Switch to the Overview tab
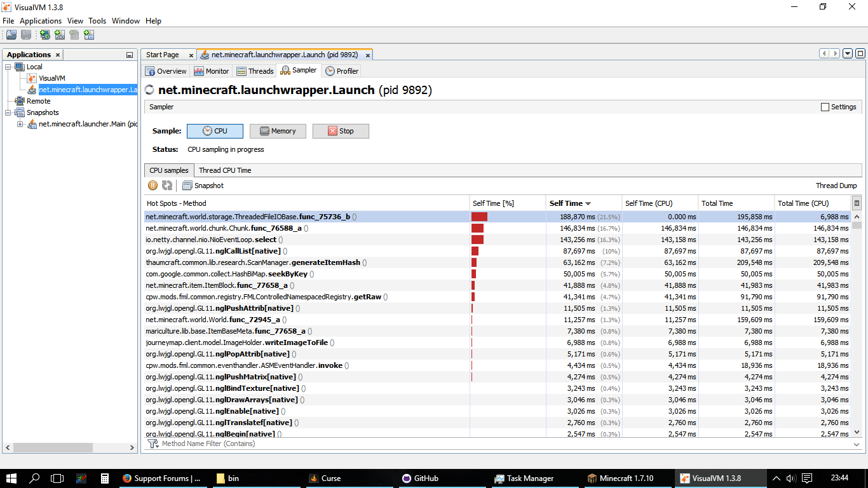868x488 pixels. point(166,71)
